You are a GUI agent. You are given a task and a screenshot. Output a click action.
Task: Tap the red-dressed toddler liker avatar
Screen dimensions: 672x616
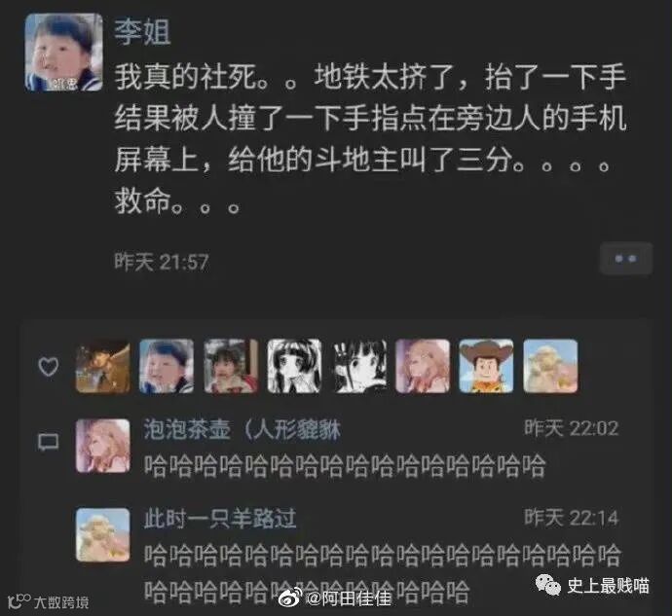click(x=231, y=366)
